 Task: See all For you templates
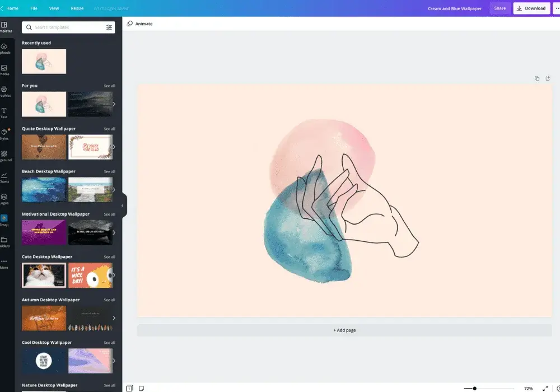(109, 86)
